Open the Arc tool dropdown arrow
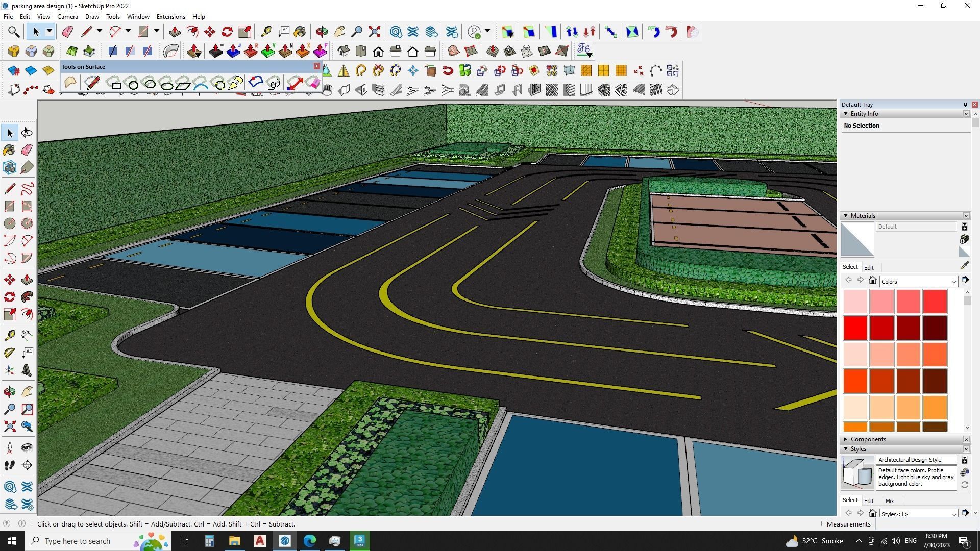The width and height of the screenshot is (980, 551). [128, 32]
